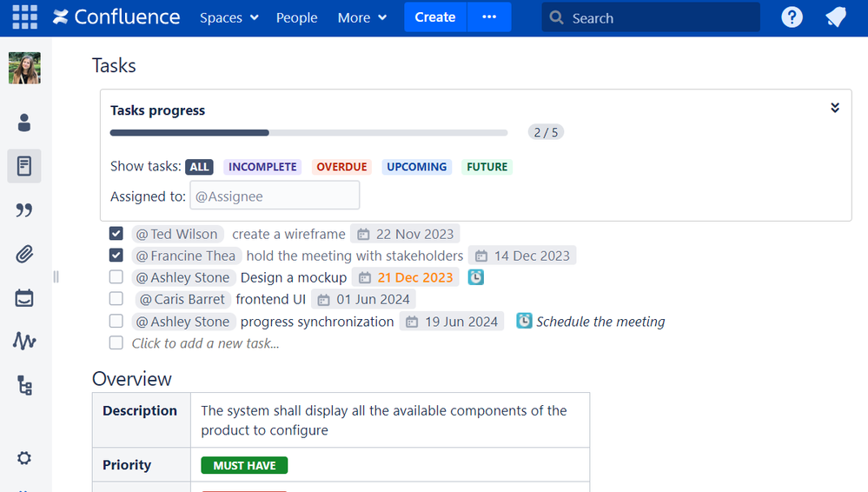Collapse the Tasks progress panel chevron

click(x=835, y=108)
